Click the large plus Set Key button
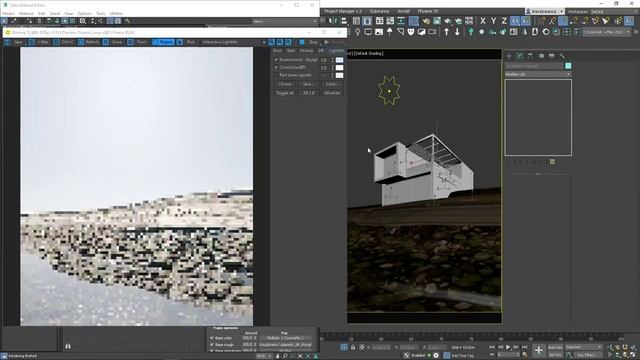This screenshot has height=360, width=640. coord(539,350)
